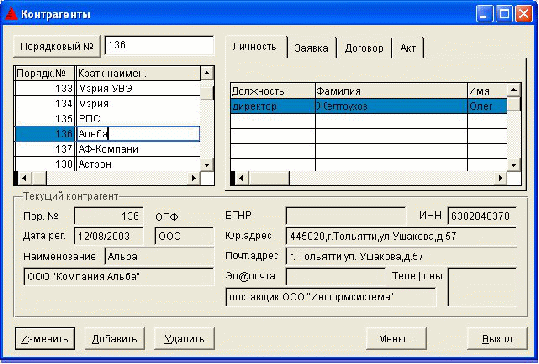Open the 'Договор' tab
Image resolution: width=539 pixels, height=364 pixels.
[x=364, y=48]
